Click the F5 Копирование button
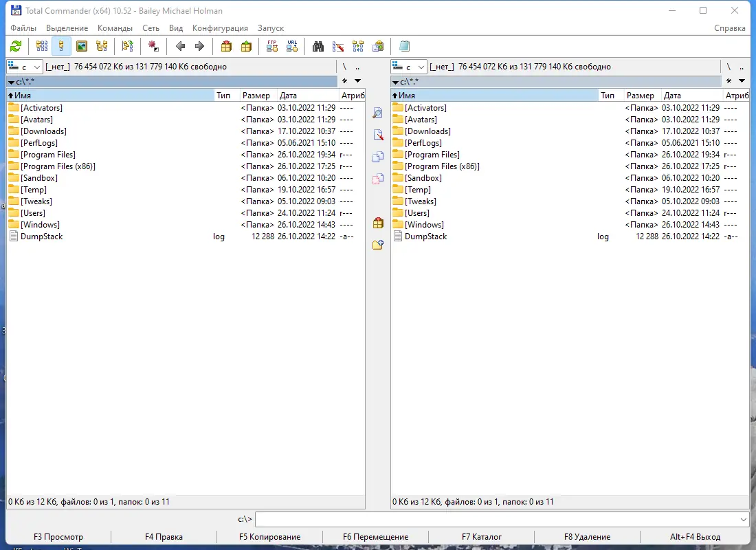The height and width of the screenshot is (550, 756). click(269, 537)
